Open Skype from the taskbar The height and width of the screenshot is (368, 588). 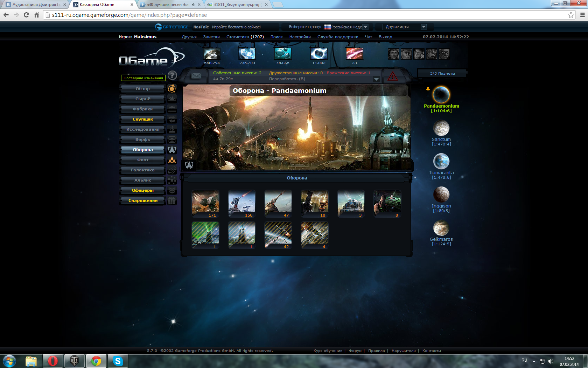pyautogui.click(x=118, y=361)
